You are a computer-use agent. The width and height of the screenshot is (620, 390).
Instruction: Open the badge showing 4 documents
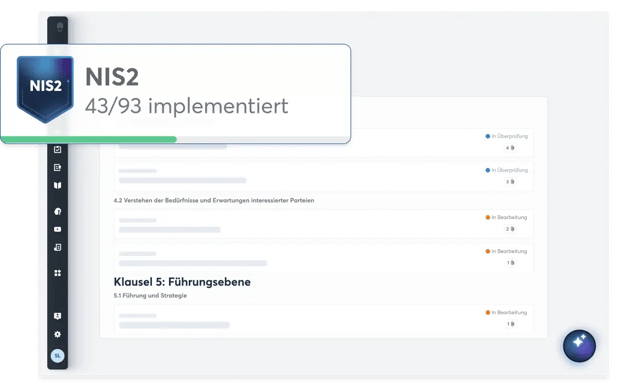[x=510, y=148]
